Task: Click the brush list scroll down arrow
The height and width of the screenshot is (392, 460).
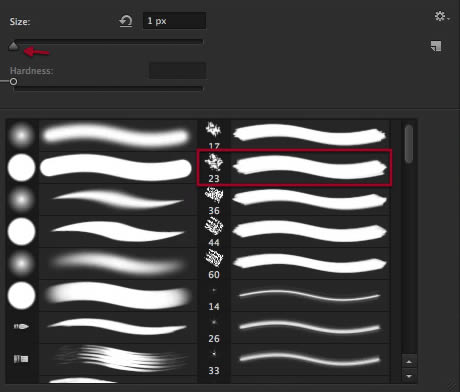Action: click(409, 376)
